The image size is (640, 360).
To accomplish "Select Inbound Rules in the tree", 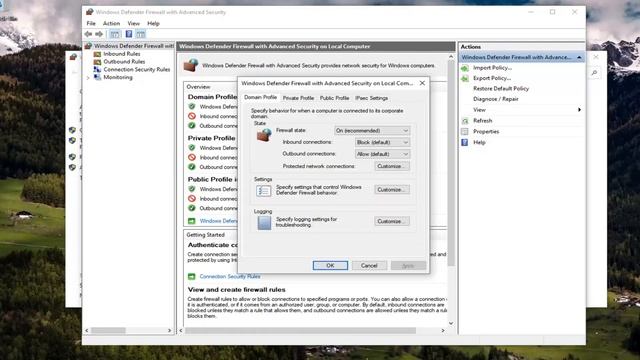I will 122,54.
